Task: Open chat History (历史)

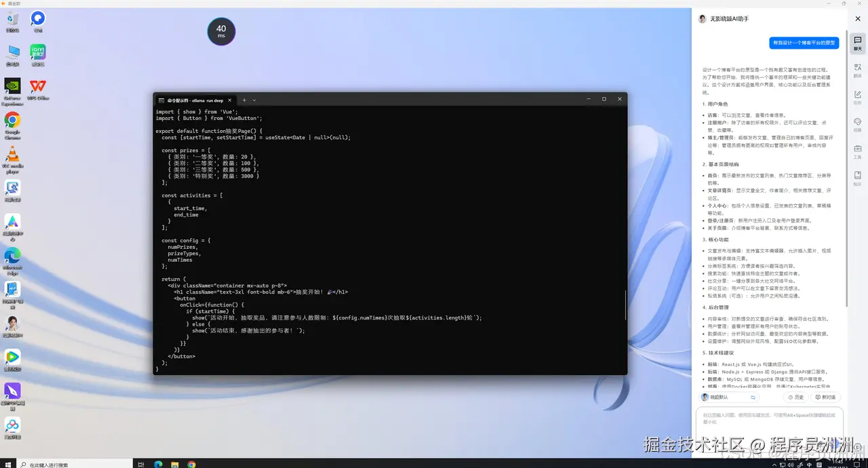Action: click(x=796, y=397)
